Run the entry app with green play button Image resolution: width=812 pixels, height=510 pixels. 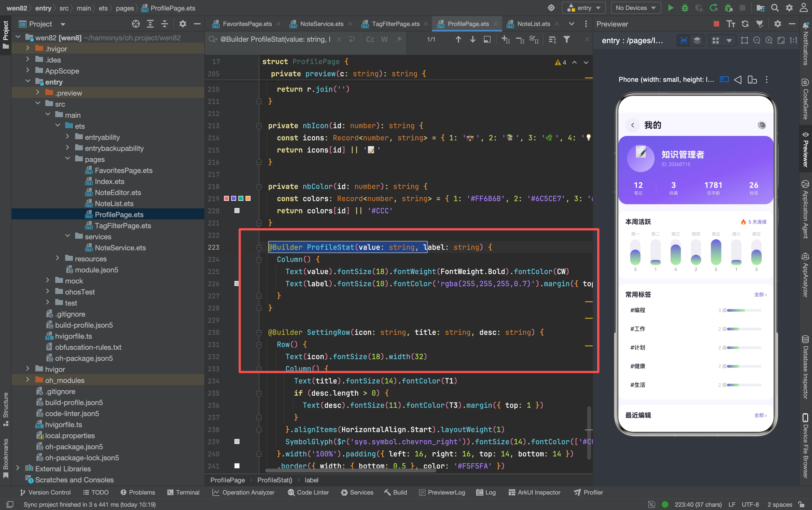[x=671, y=8]
